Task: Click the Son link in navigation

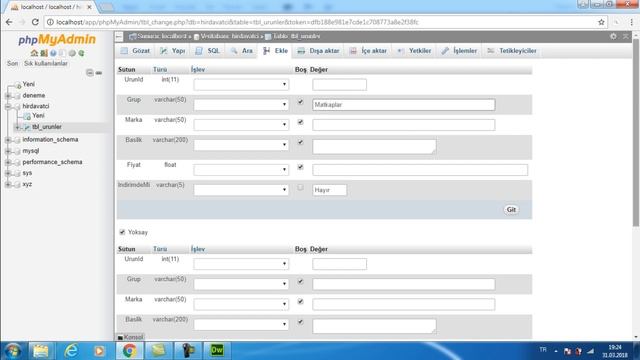Action: (x=13, y=64)
